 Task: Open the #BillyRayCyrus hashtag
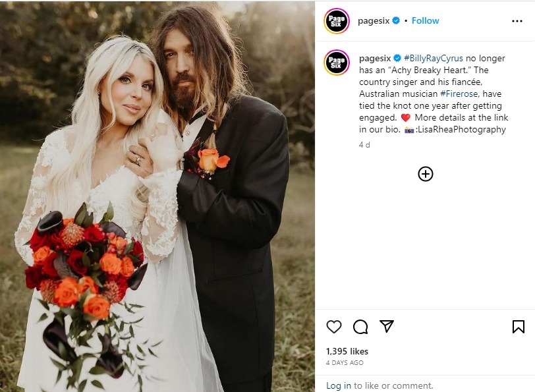click(434, 59)
